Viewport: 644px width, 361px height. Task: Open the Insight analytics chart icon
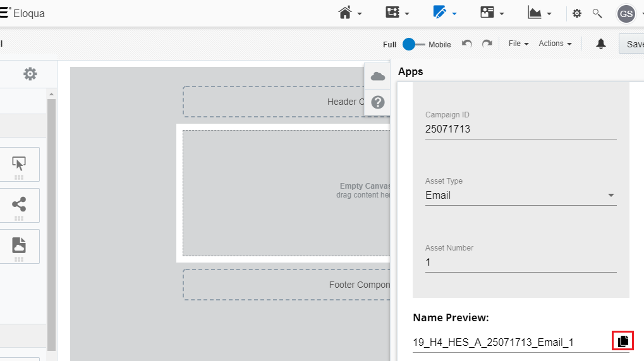click(x=534, y=13)
